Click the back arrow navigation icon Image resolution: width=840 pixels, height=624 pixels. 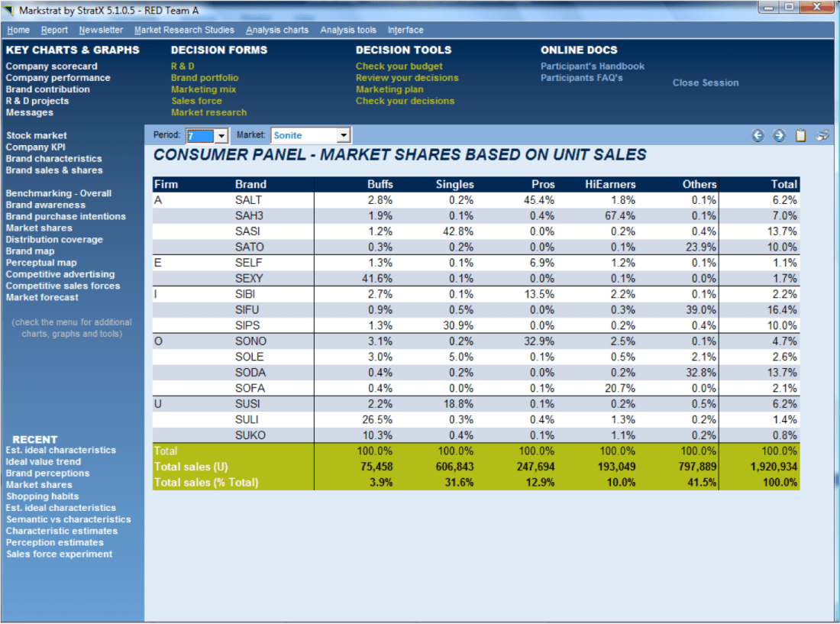pyautogui.click(x=758, y=136)
